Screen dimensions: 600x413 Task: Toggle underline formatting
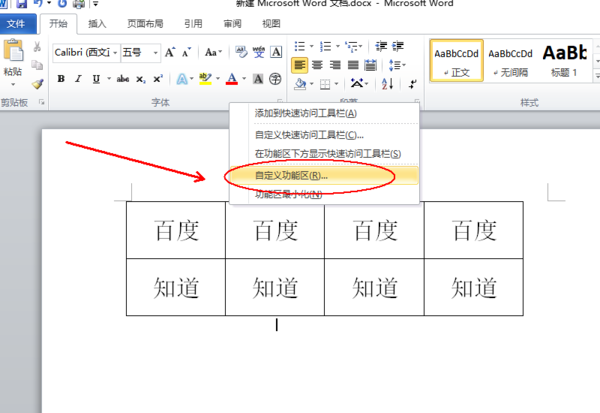click(96, 79)
